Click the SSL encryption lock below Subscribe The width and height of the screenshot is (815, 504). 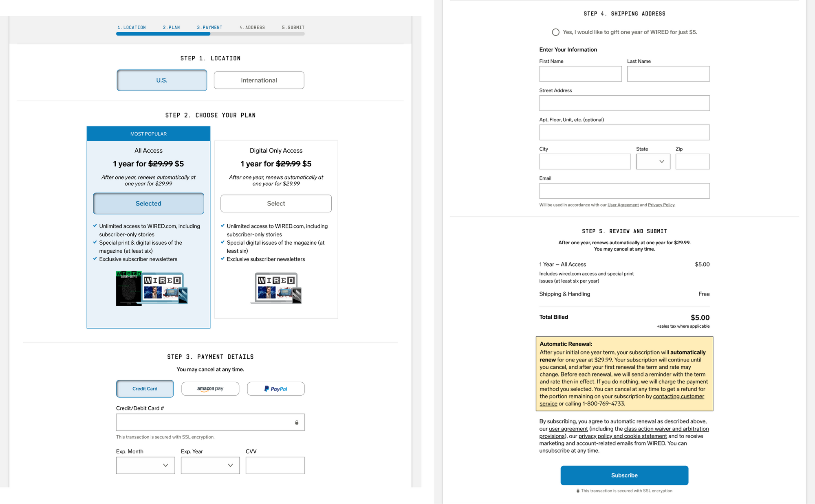578,491
